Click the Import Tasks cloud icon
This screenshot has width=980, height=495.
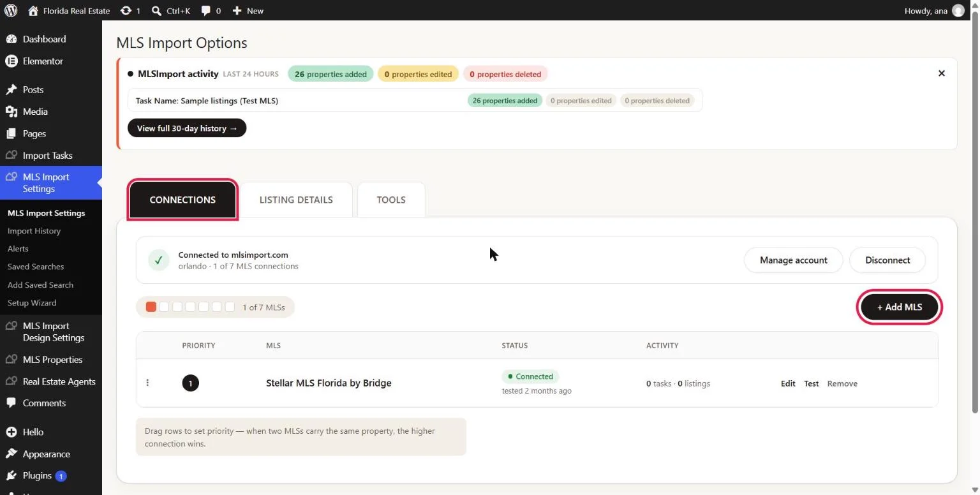click(x=11, y=155)
